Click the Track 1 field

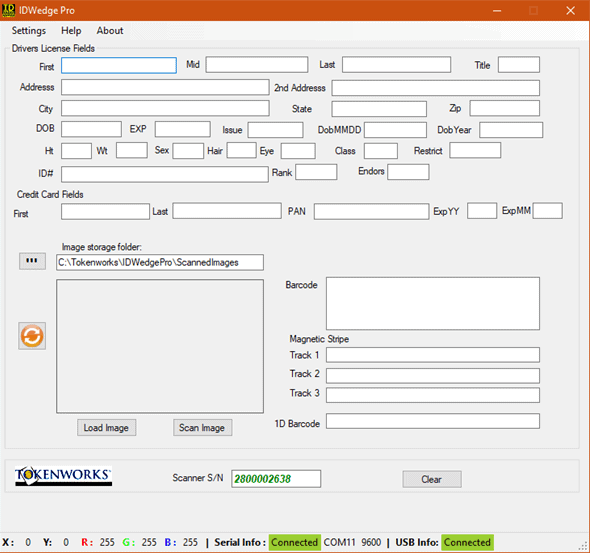(433, 355)
